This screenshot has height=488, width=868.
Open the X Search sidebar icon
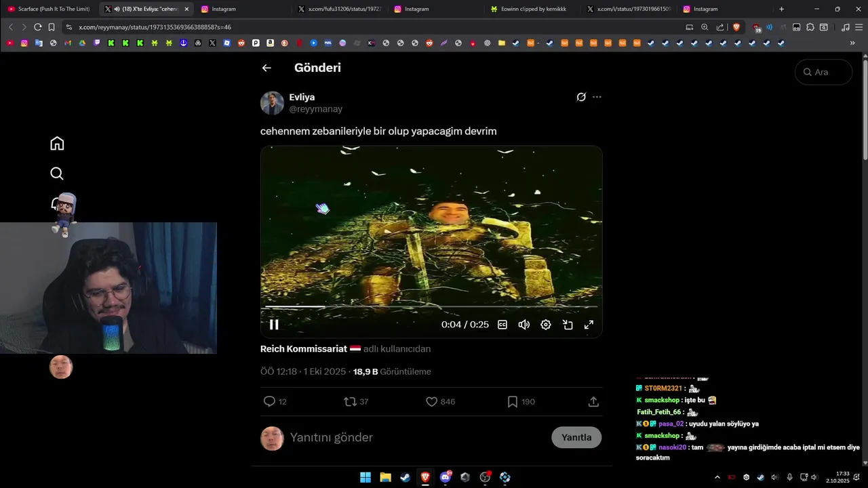point(57,174)
